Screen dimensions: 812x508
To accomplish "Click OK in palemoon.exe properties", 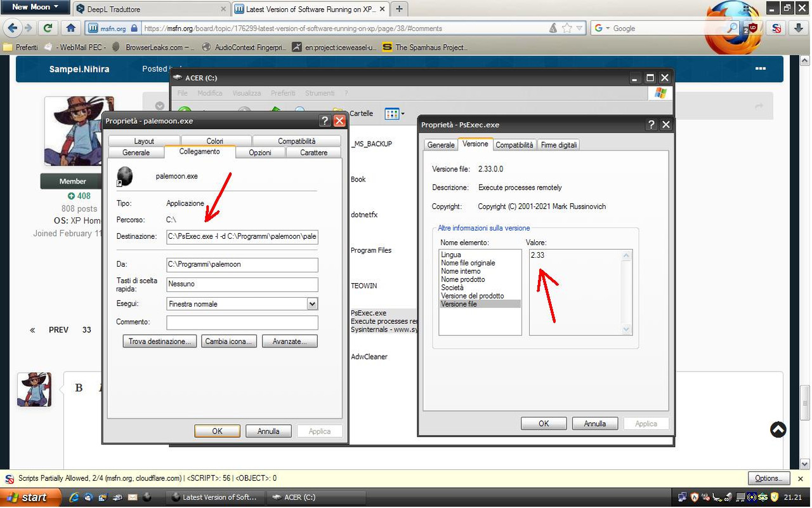I will point(217,431).
